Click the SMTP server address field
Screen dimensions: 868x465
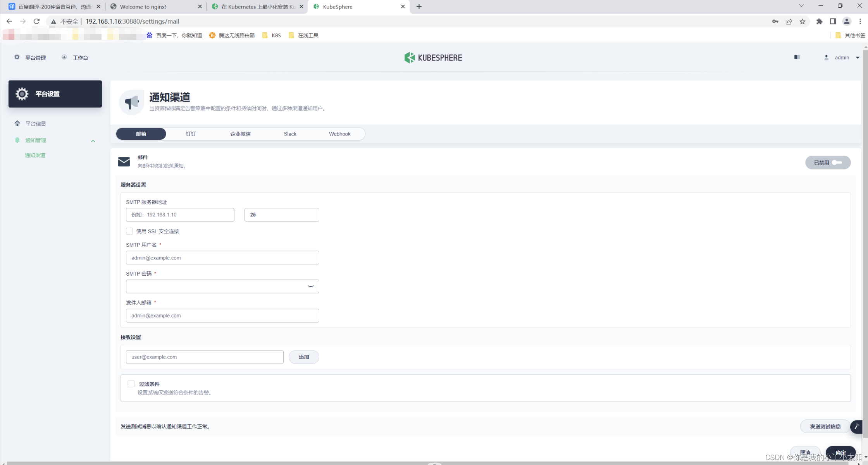click(x=180, y=214)
